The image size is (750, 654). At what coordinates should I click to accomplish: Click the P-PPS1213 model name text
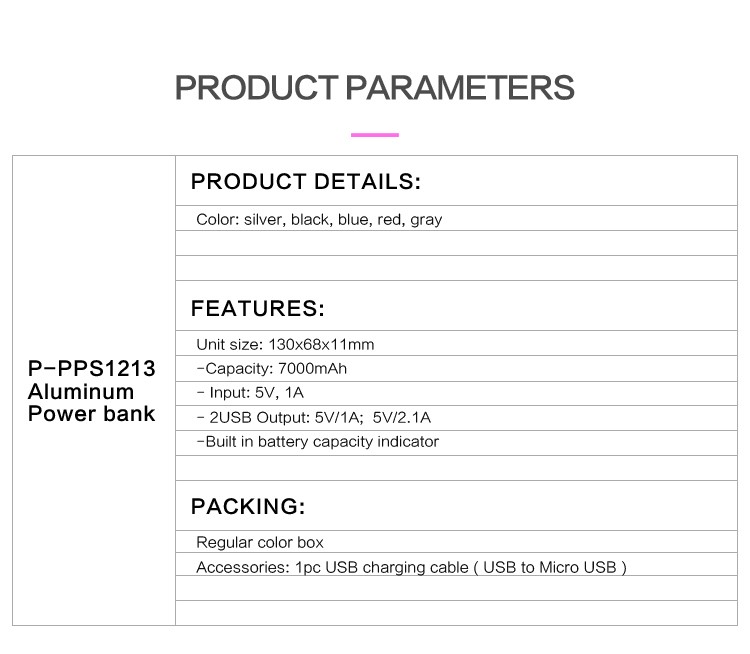point(92,368)
